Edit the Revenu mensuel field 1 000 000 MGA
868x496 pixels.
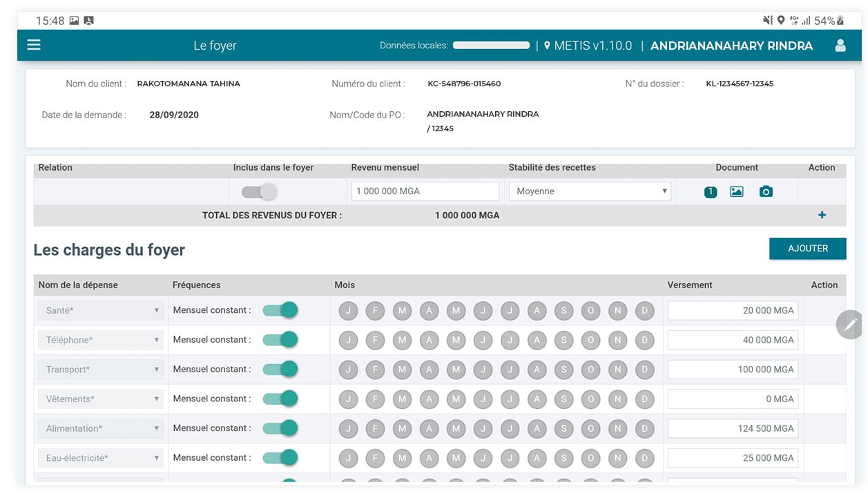coord(425,191)
